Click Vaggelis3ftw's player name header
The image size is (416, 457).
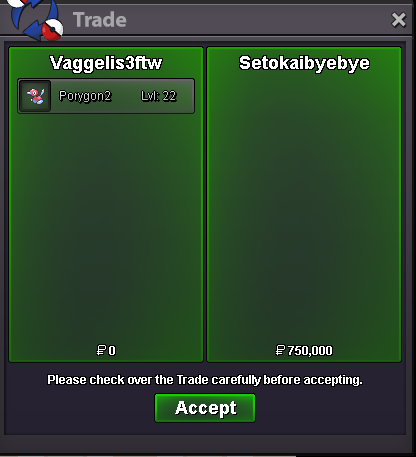click(106, 63)
